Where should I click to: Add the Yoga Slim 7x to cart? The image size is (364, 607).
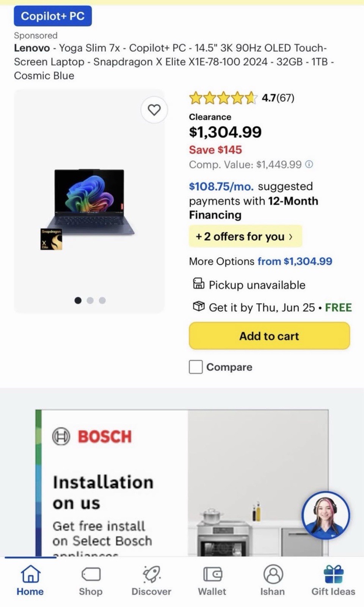pos(269,336)
